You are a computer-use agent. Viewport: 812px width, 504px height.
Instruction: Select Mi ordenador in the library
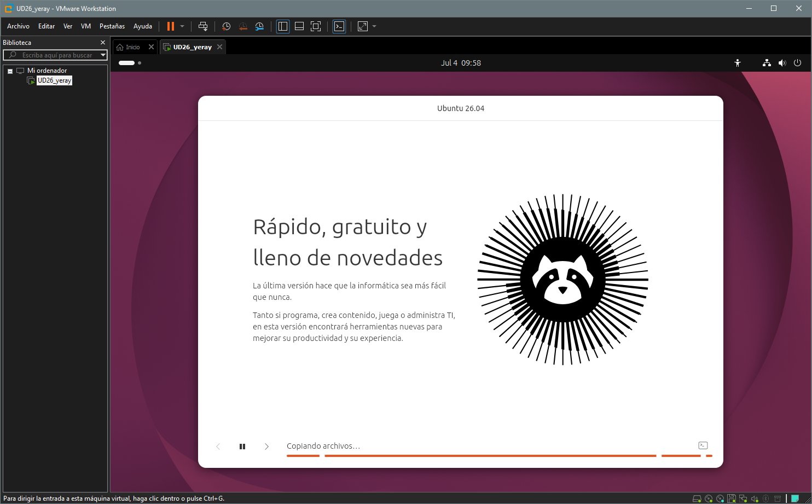click(47, 71)
